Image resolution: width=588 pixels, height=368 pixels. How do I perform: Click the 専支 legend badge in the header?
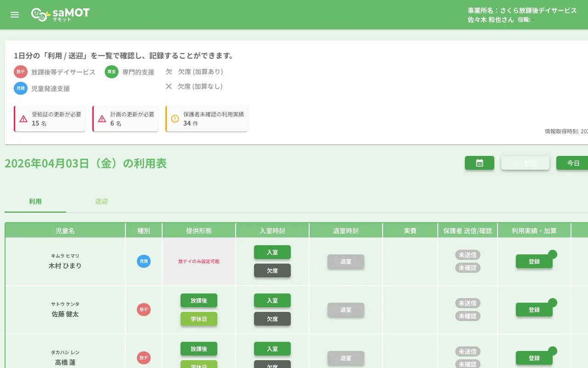point(111,72)
